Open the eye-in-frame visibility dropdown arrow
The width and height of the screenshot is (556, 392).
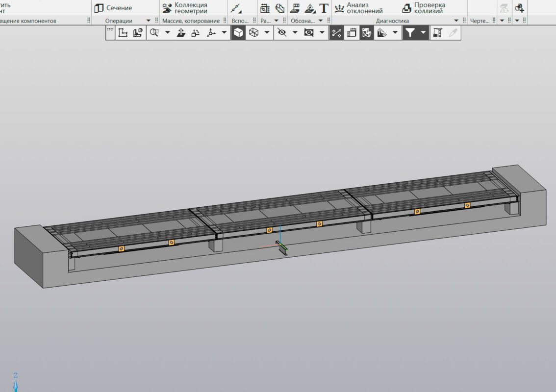click(x=322, y=33)
